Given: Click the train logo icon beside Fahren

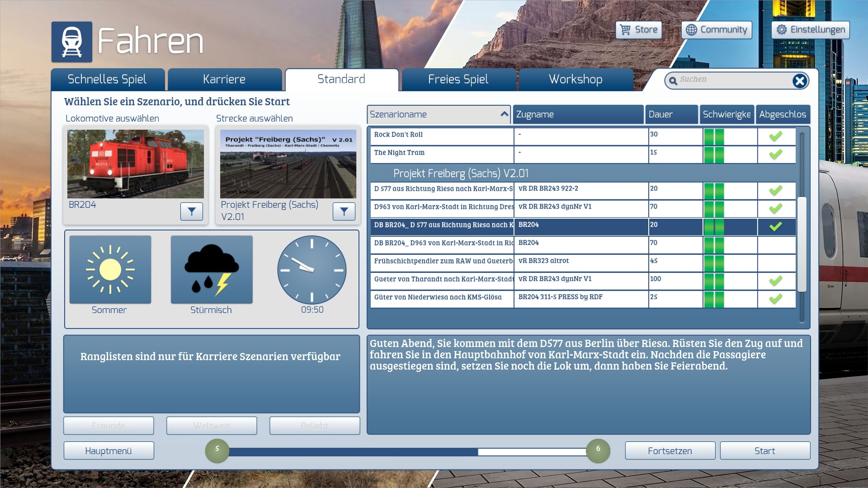Looking at the screenshot, I should (x=71, y=42).
